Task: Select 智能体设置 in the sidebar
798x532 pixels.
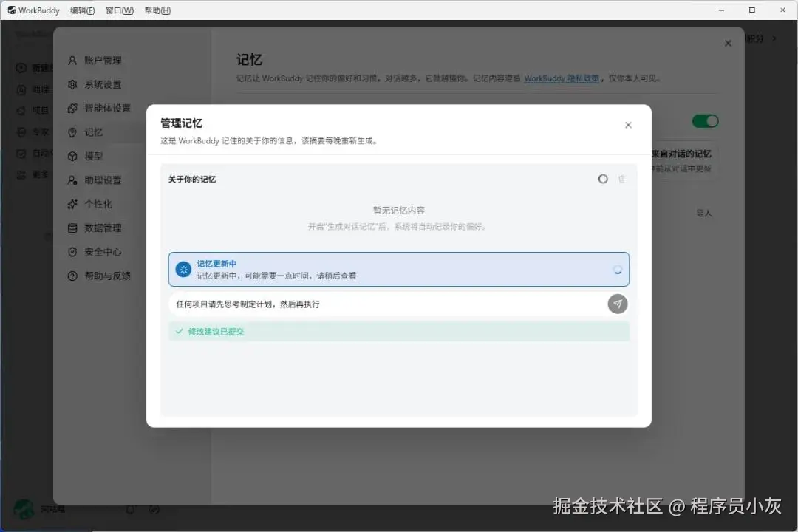Action: click(x=99, y=109)
